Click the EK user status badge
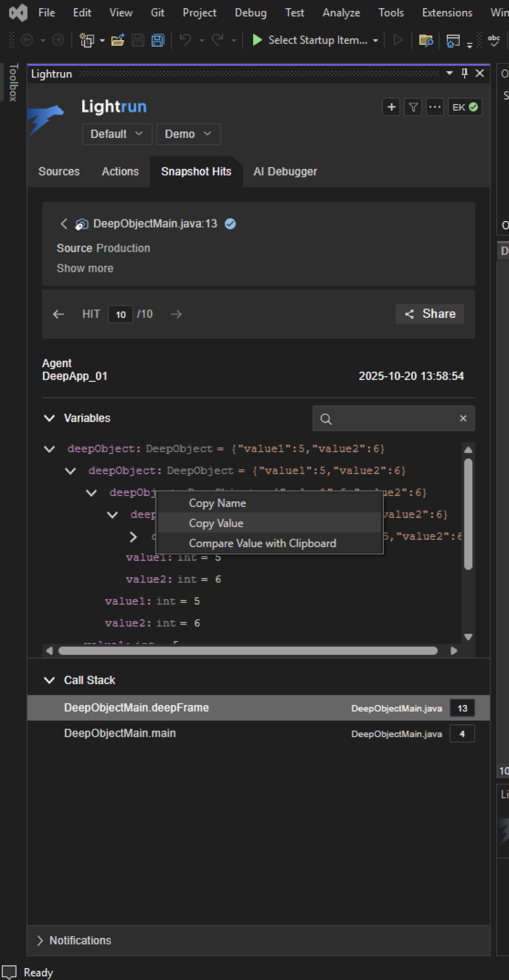The image size is (509, 980). (x=465, y=107)
